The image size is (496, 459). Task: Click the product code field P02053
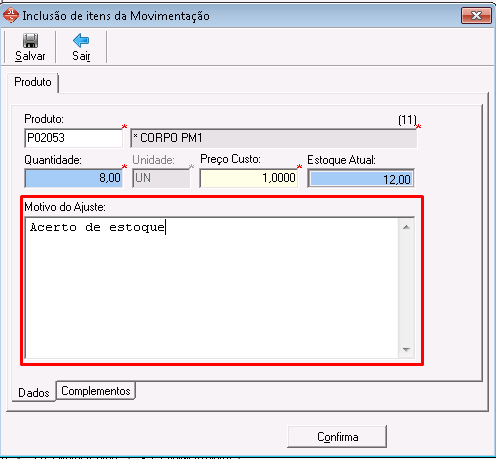pos(74,138)
